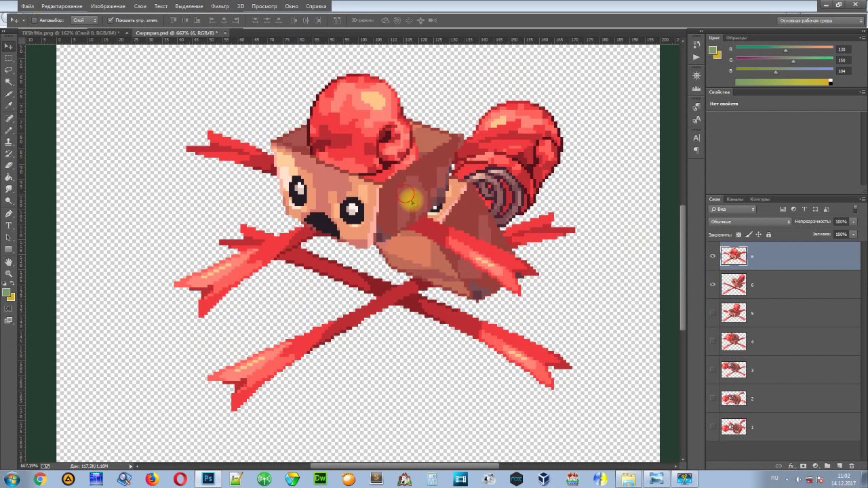Screen dimensions: 868x488
Task: Open the Слой auto-select dropdown
Action: click(85, 20)
